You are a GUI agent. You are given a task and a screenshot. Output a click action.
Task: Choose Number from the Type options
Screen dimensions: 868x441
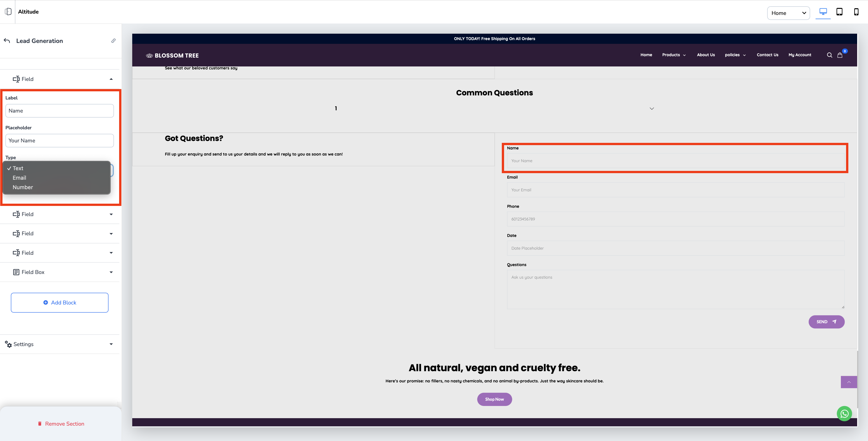[23, 187]
